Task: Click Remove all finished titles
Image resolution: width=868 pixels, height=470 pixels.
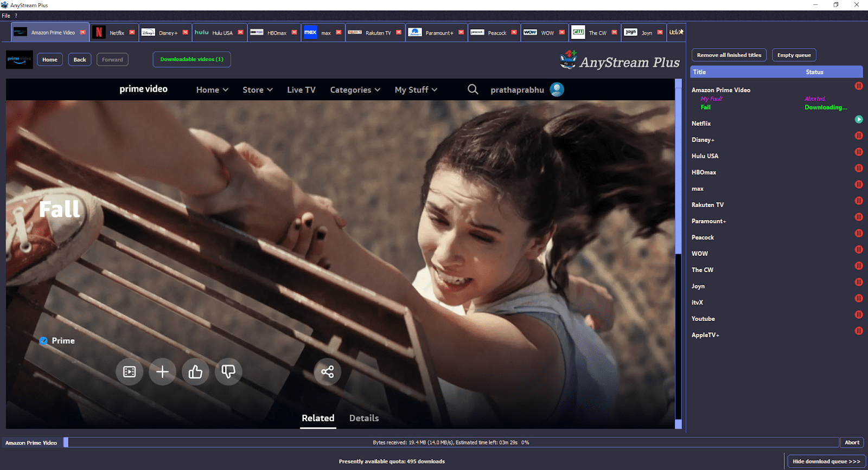Action: [x=729, y=55]
